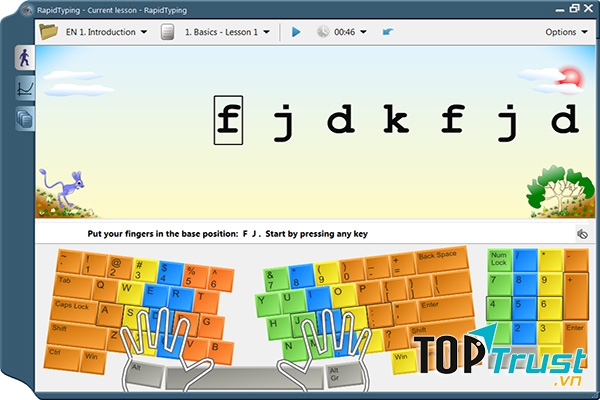Click the orange P key

tap(368, 292)
